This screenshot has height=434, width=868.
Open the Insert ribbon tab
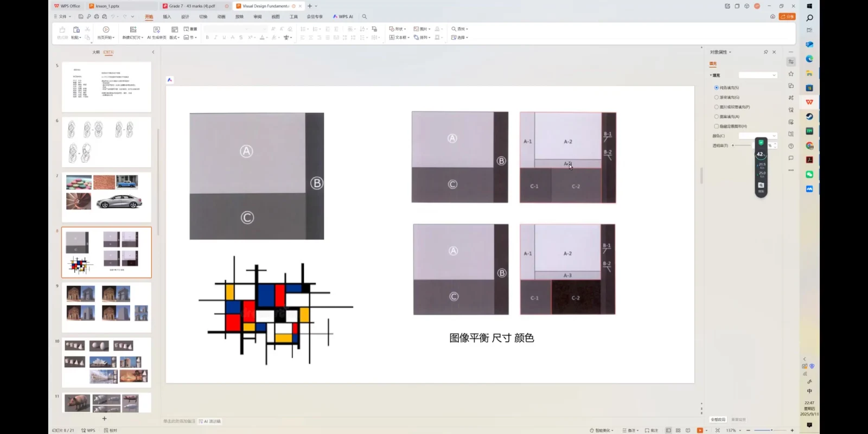point(167,17)
